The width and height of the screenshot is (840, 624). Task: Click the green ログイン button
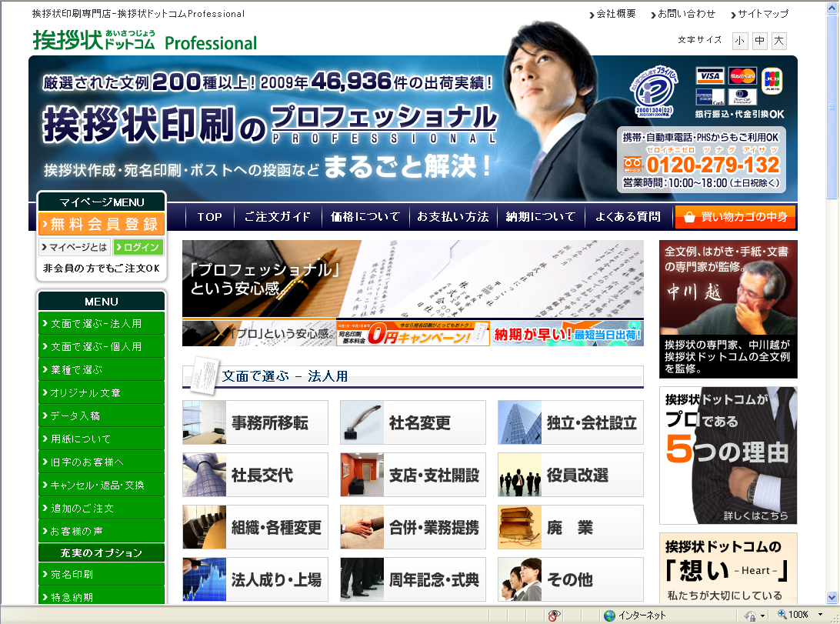(x=138, y=247)
